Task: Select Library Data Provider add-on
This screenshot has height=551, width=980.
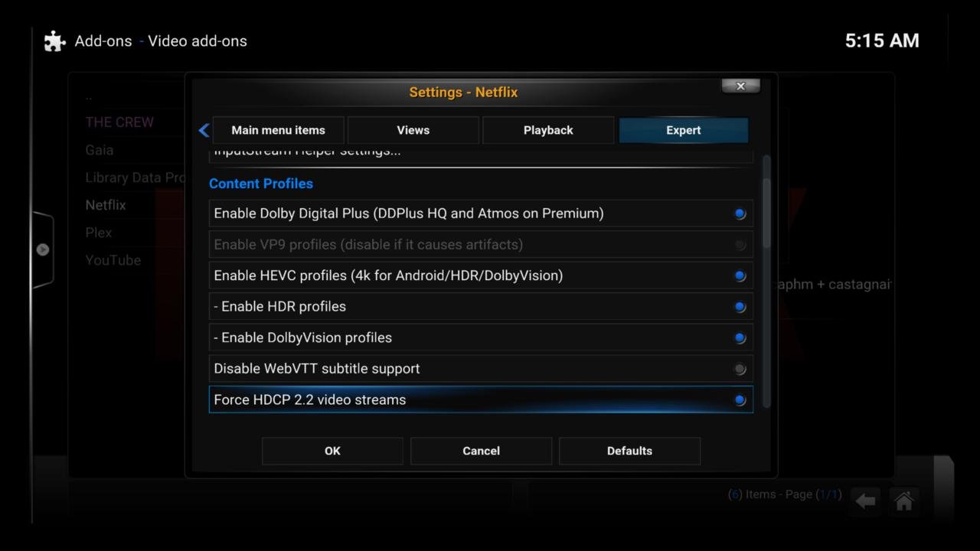Action: coord(135,178)
